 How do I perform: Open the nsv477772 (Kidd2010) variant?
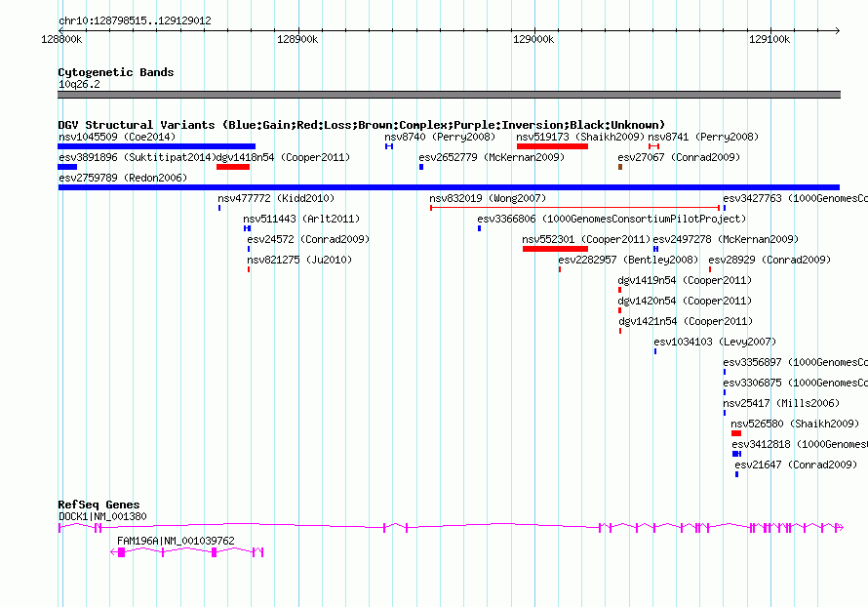point(276,198)
